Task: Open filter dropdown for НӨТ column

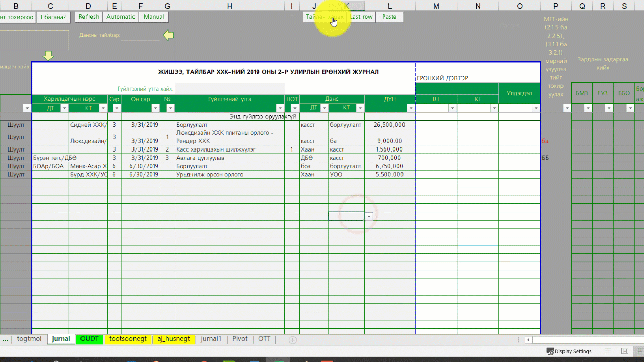Action: [x=294, y=108]
